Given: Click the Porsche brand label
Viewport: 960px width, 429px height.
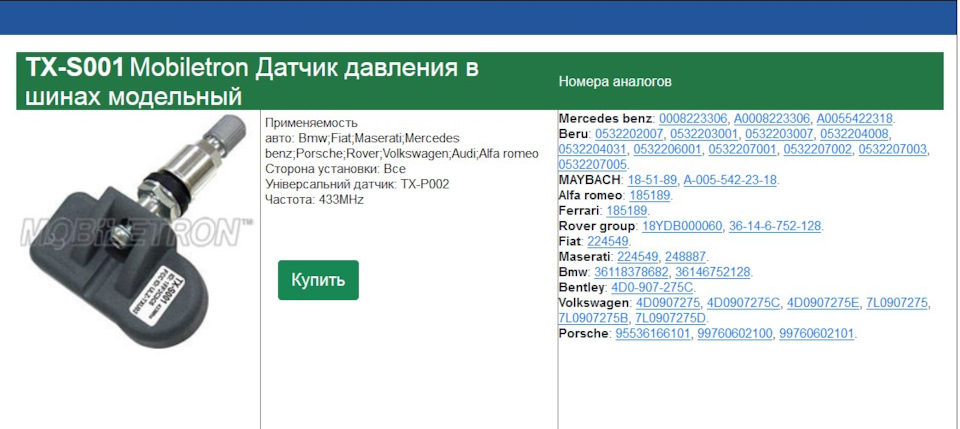Looking at the screenshot, I should [584, 334].
